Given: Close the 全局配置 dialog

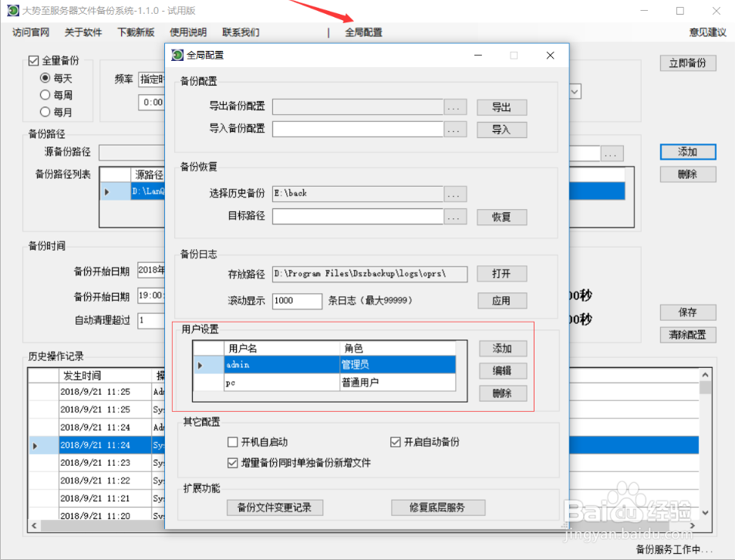Looking at the screenshot, I should pyautogui.click(x=551, y=56).
